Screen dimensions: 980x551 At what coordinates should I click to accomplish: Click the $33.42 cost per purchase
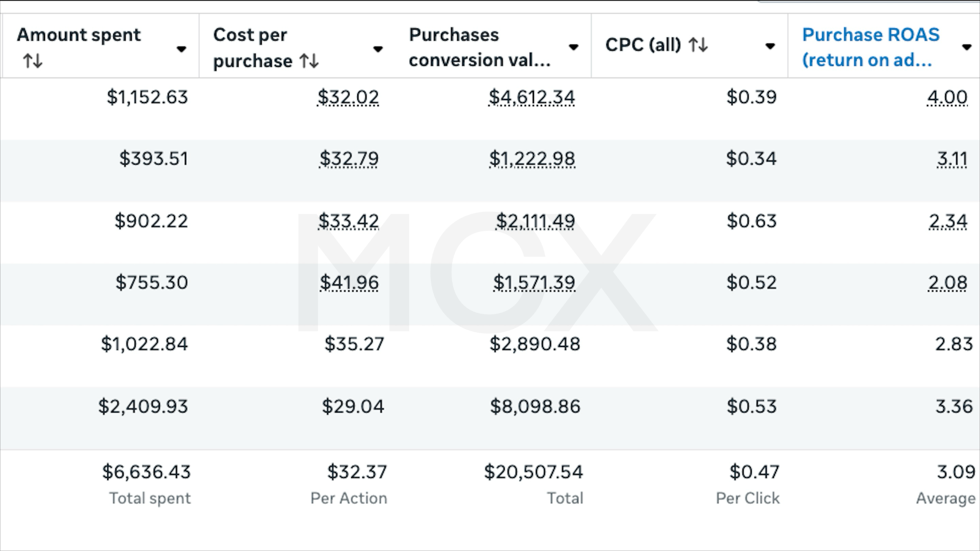pos(349,221)
